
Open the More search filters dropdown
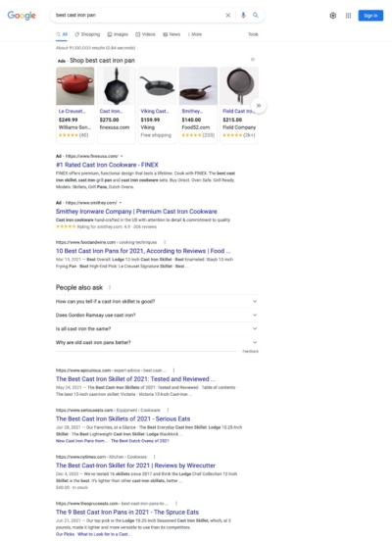[x=195, y=34]
